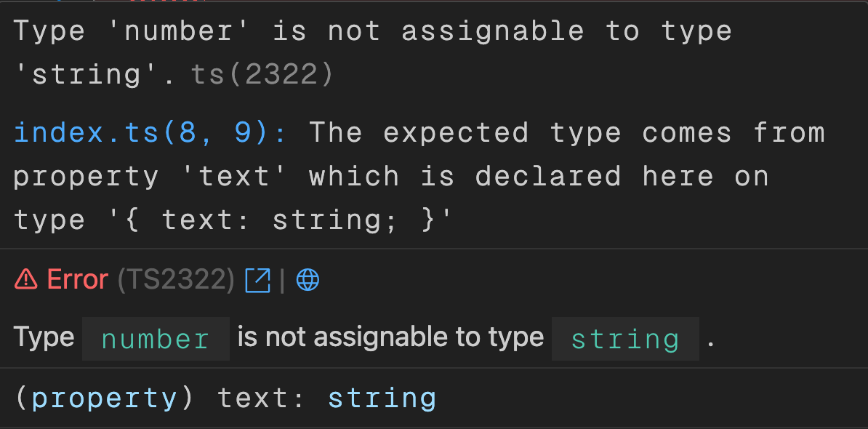Viewport: 868px width, 429px height.
Task: Click the red warning triangle icon
Action: [x=26, y=279]
